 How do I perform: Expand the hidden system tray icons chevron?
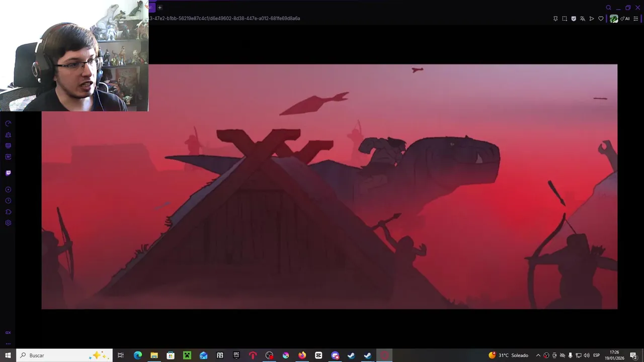(x=538, y=355)
